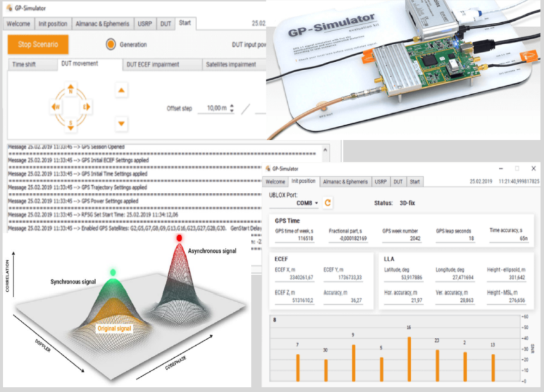Click the SNR bar for satellite 9
The image size is (544, 392).
[354, 363]
